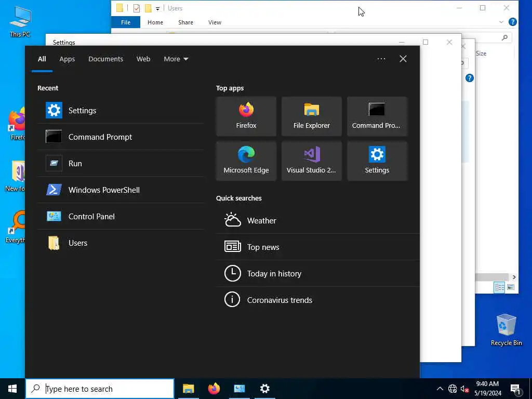Open Users folder from Recent list
532x399 pixels.
click(x=121, y=243)
